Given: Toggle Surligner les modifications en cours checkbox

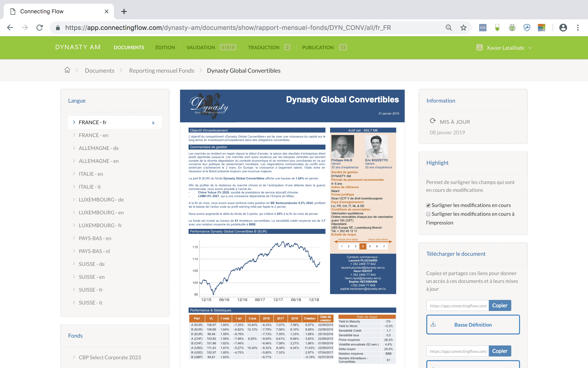Looking at the screenshot, I should tap(428, 205).
